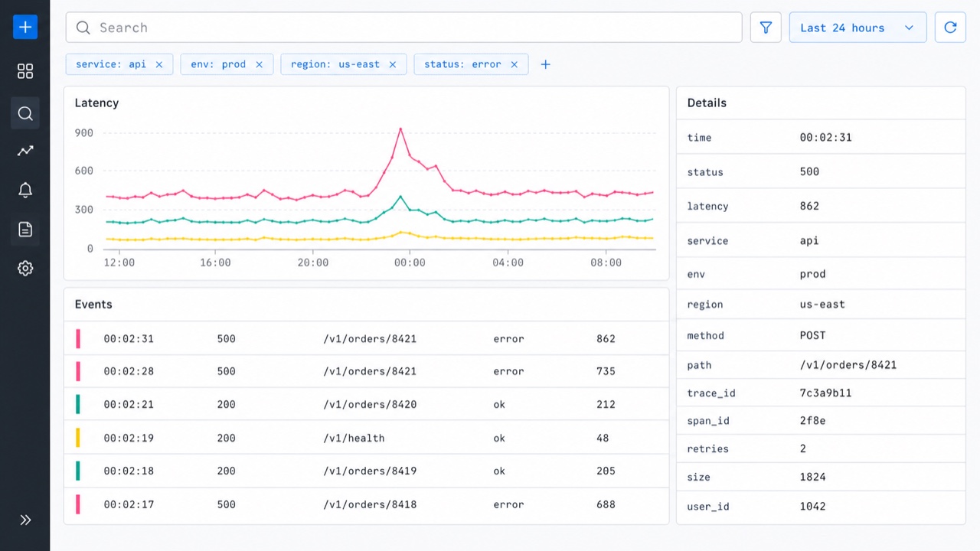Click into the Search field
Viewport: 980px width, 551px height.
click(x=403, y=28)
